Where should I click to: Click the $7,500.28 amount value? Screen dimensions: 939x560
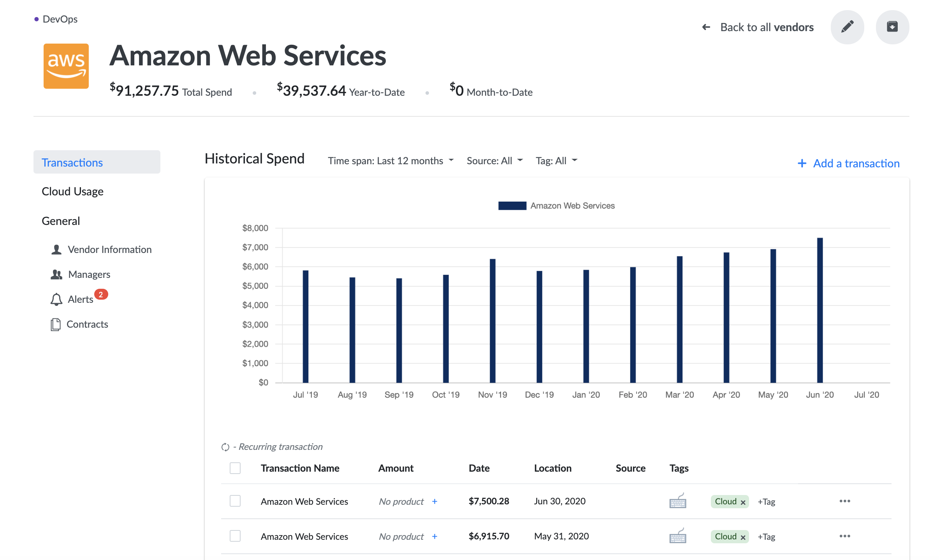tap(489, 501)
